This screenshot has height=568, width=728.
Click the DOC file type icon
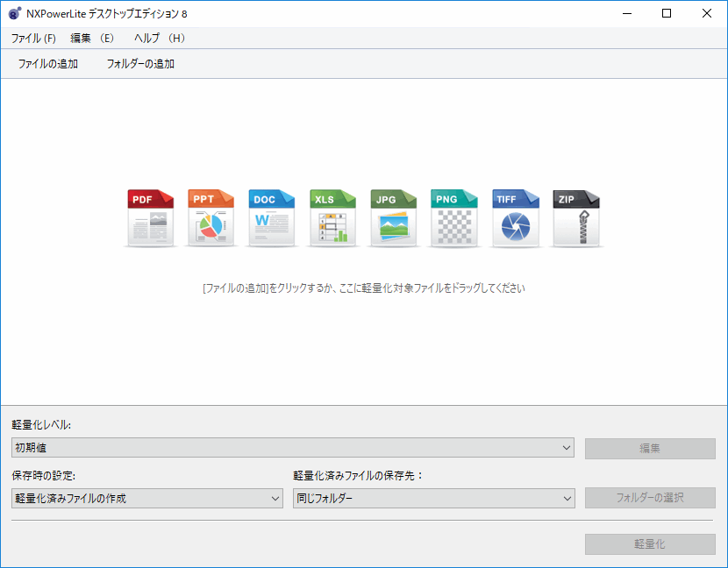(272, 217)
